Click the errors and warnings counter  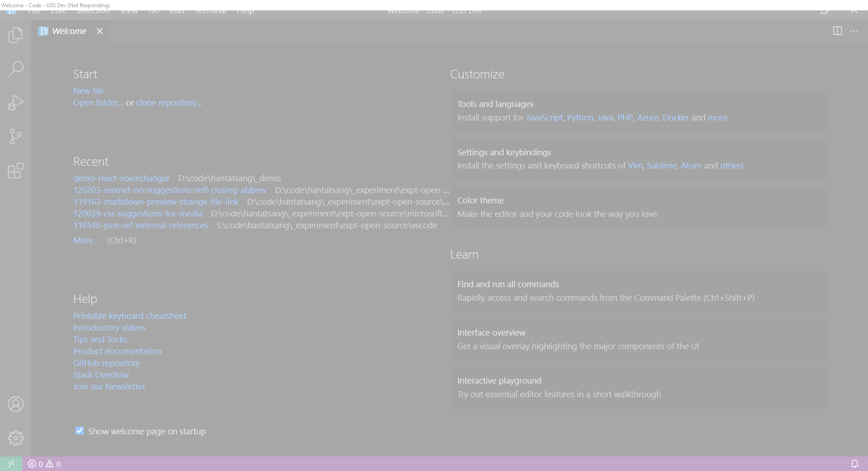[44, 464]
